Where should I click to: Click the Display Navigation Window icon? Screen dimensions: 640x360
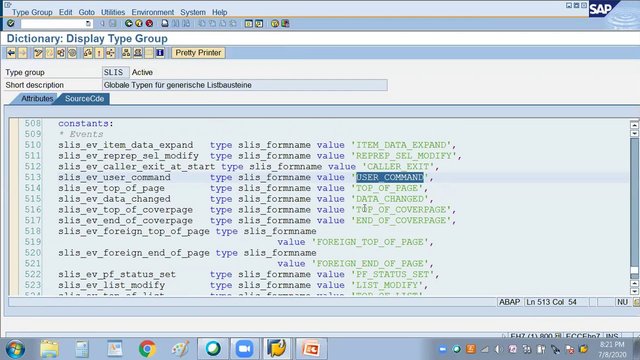(x=138, y=53)
